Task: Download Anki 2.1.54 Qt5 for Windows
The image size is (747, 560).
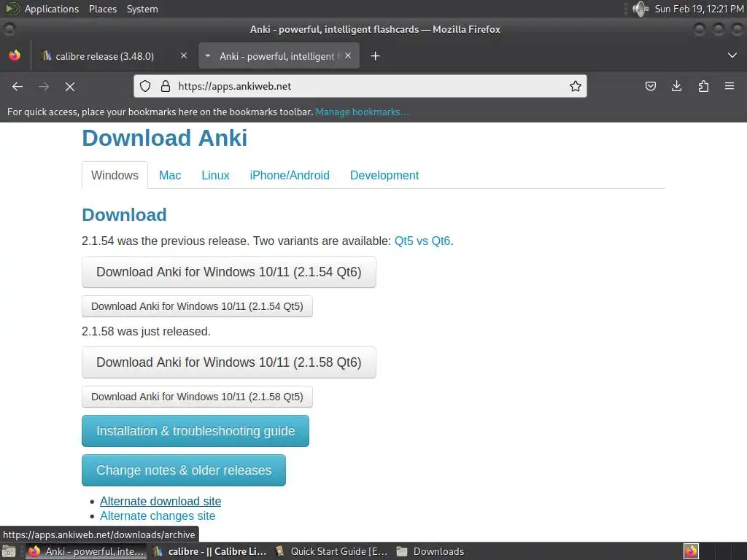Action: 197,306
